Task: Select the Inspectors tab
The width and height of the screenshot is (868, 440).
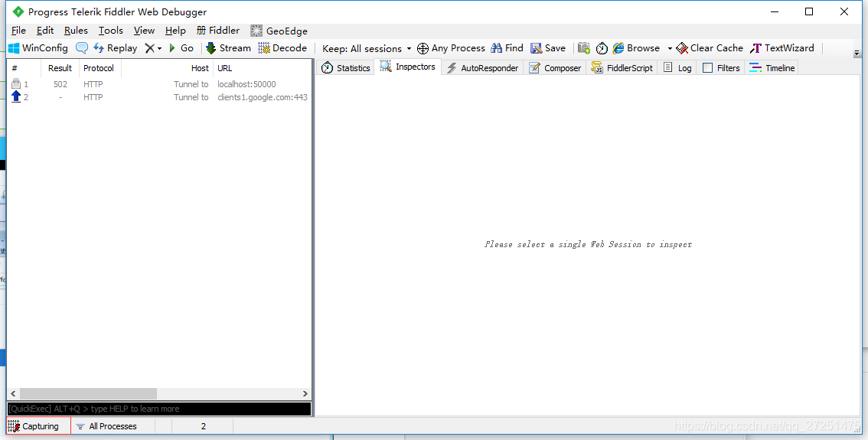Action: coord(408,67)
